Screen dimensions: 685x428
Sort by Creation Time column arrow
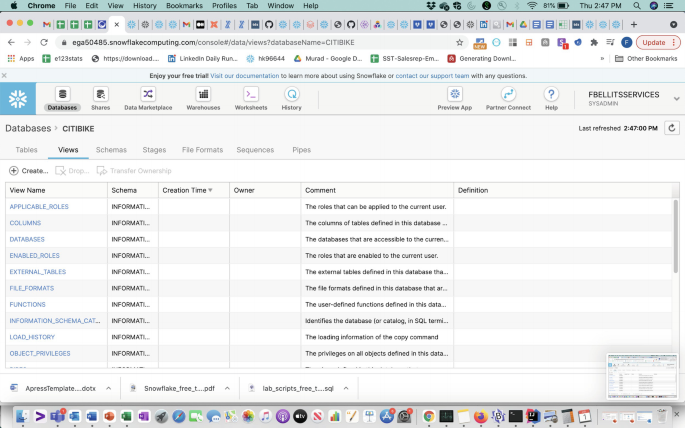click(x=210, y=190)
